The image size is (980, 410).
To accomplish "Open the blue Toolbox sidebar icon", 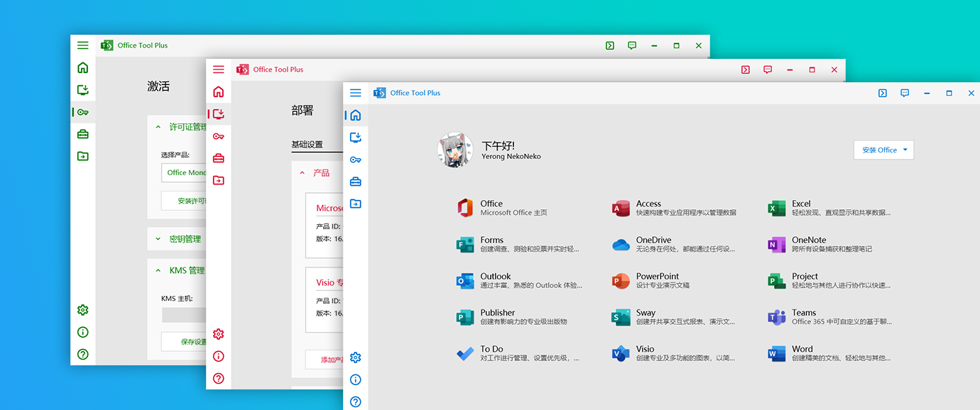I will tap(356, 182).
